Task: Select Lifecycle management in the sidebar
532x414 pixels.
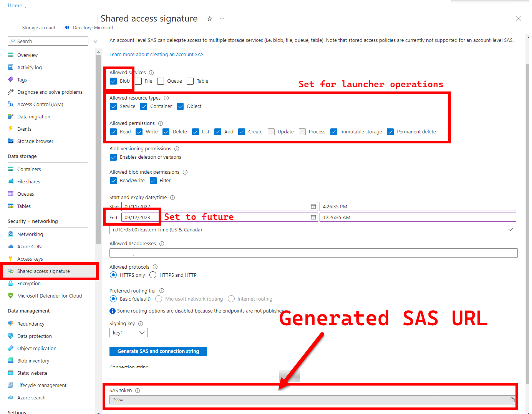Action: (x=41, y=385)
